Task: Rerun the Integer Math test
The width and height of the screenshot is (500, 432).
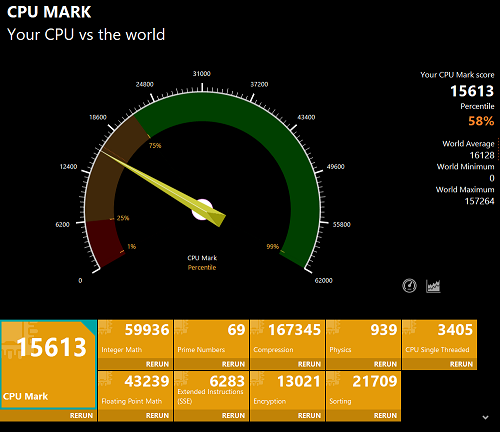Action: 157,364
